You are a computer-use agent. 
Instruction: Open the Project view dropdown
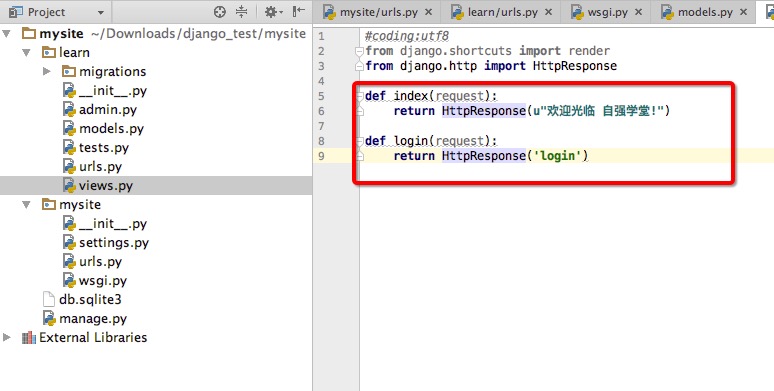[101, 13]
